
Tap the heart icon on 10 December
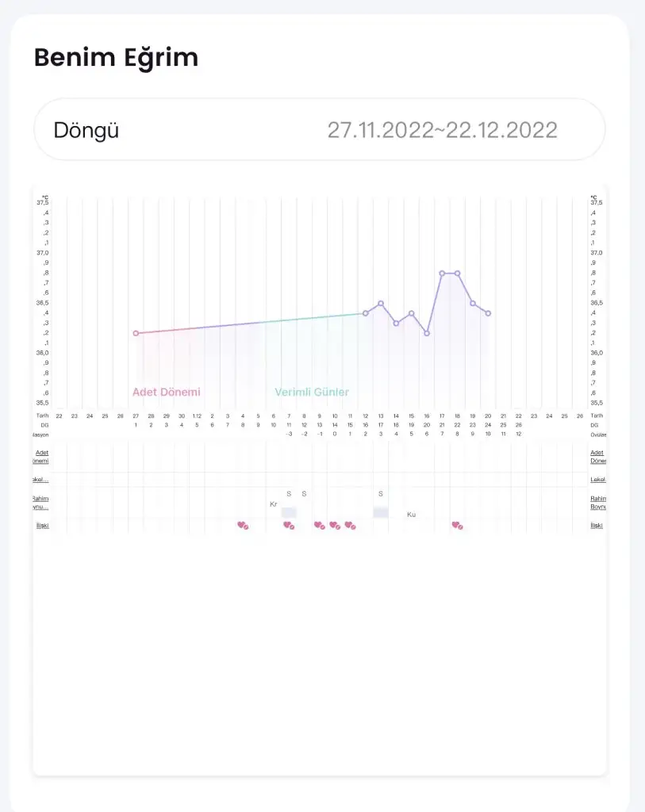pos(335,525)
